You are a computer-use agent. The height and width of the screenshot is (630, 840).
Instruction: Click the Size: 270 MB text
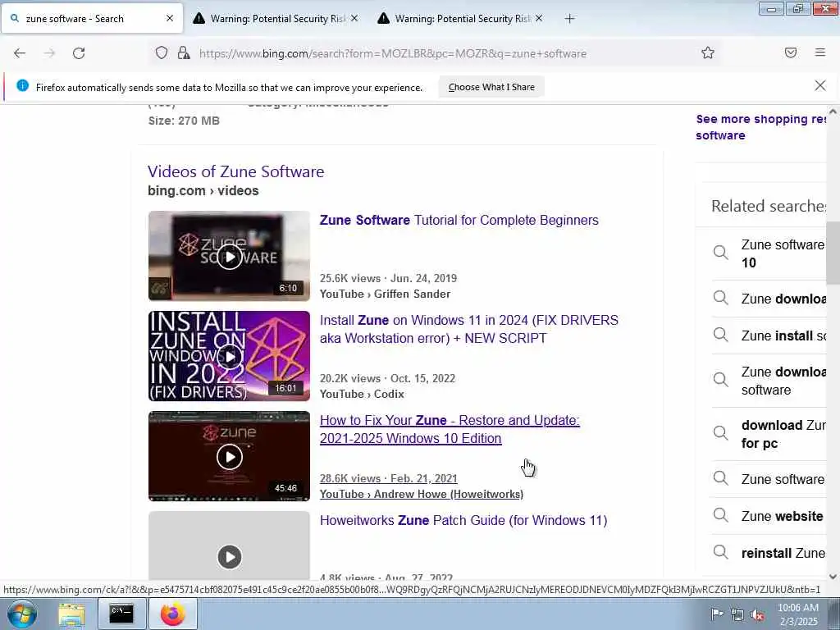click(184, 121)
